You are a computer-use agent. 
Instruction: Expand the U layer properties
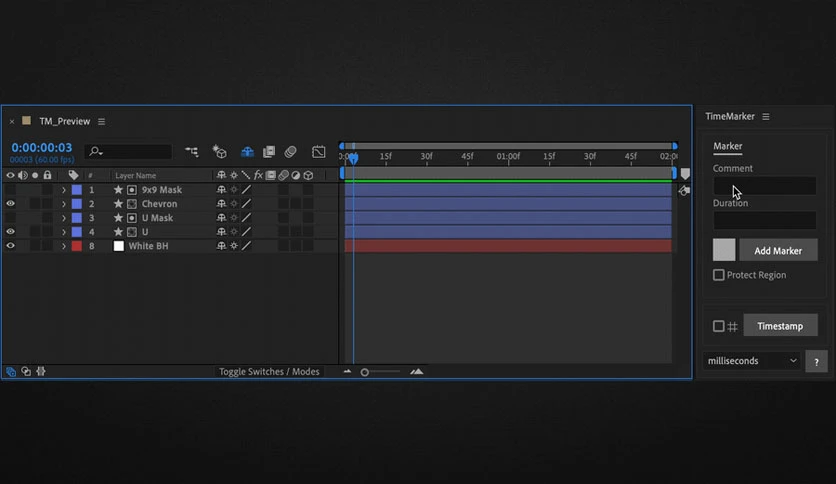coord(63,232)
